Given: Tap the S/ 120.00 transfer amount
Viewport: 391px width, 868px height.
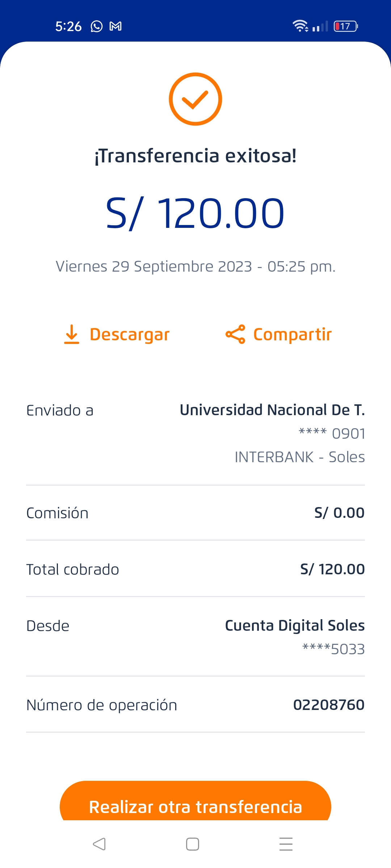Looking at the screenshot, I should pos(195,213).
